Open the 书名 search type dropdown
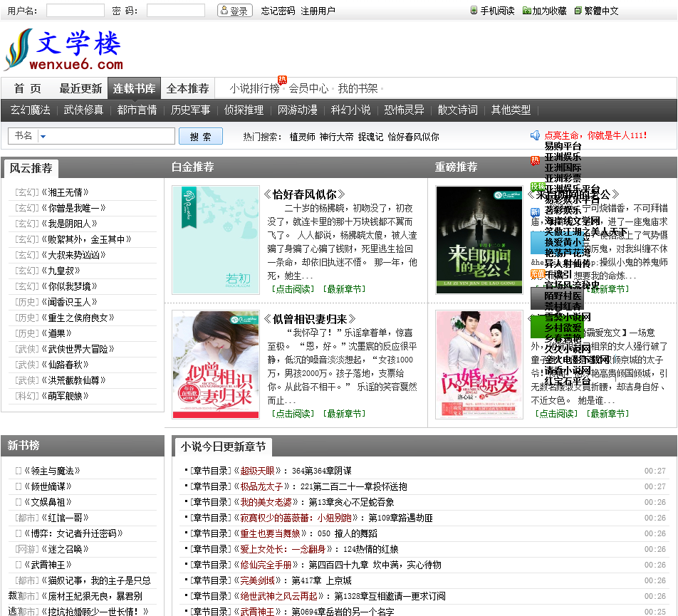 pyautogui.click(x=43, y=136)
